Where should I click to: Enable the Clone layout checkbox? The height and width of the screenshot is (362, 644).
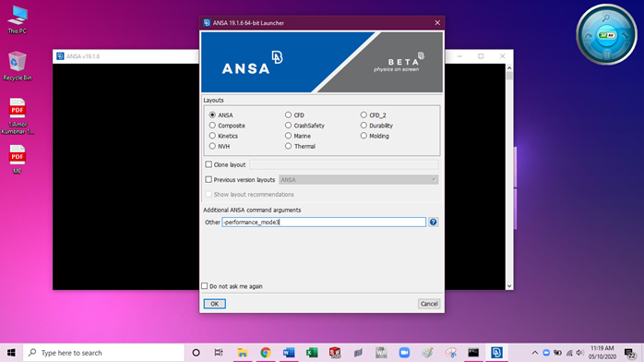(x=209, y=164)
